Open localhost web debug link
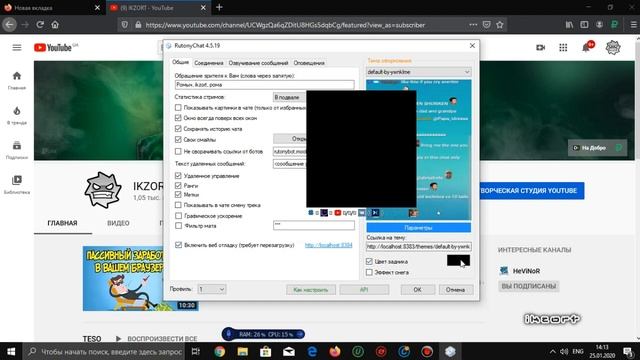Image resolution: width=640 pixels, height=360 pixels. (328, 245)
